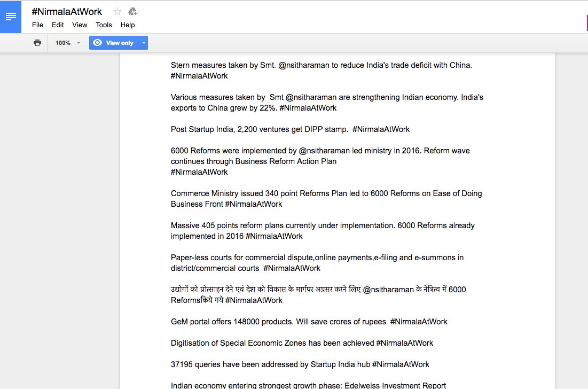Open the View menu
The height and width of the screenshot is (389, 588).
click(x=80, y=25)
